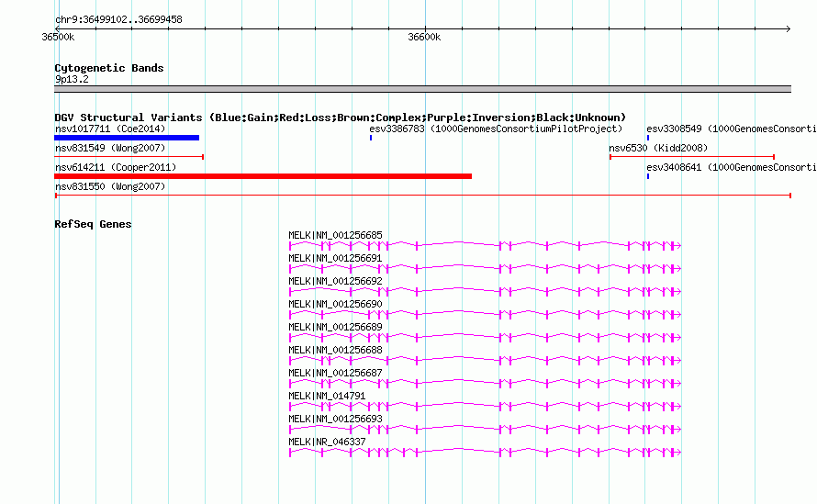Click the DGV Structural Variants track title

click(340, 118)
